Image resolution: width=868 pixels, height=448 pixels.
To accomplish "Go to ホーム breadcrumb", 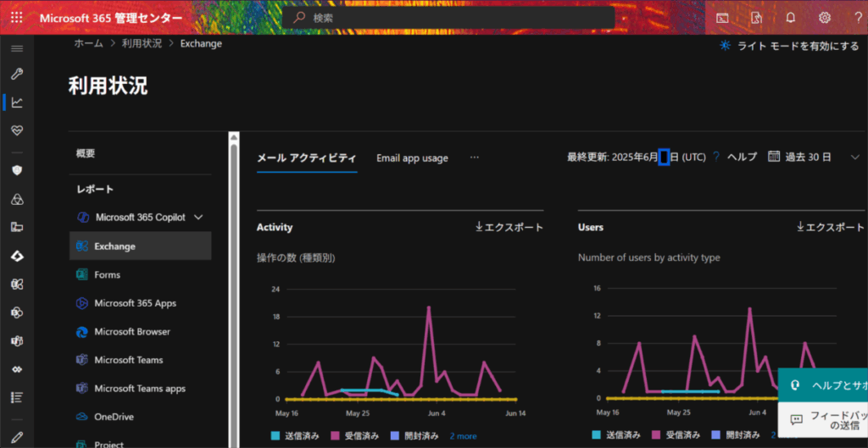I will coord(88,44).
